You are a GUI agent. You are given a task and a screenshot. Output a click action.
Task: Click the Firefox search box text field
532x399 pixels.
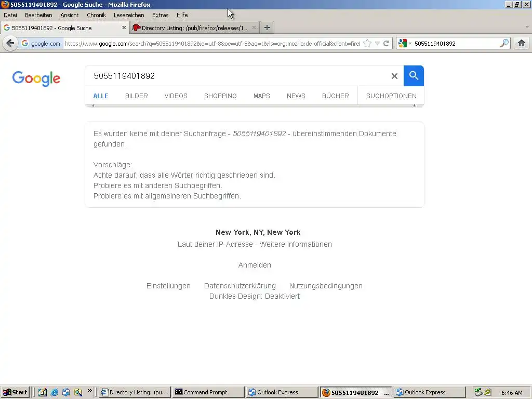456,44
